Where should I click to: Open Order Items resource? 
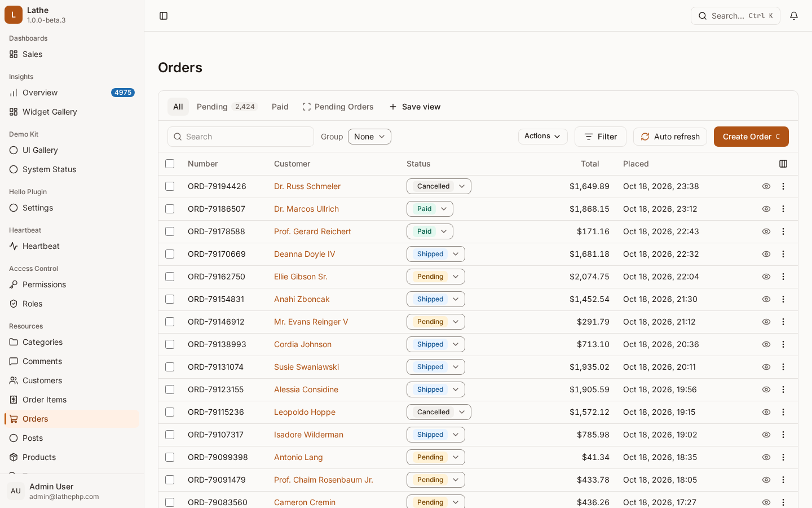(x=72, y=400)
